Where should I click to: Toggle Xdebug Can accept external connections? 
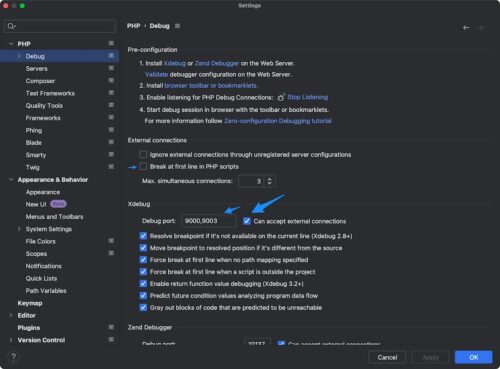coord(247,221)
